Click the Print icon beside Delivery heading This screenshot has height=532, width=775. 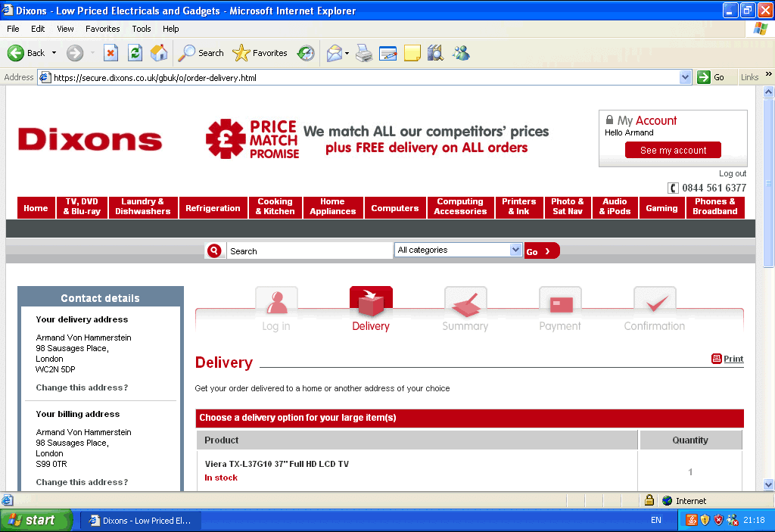pyautogui.click(x=716, y=359)
